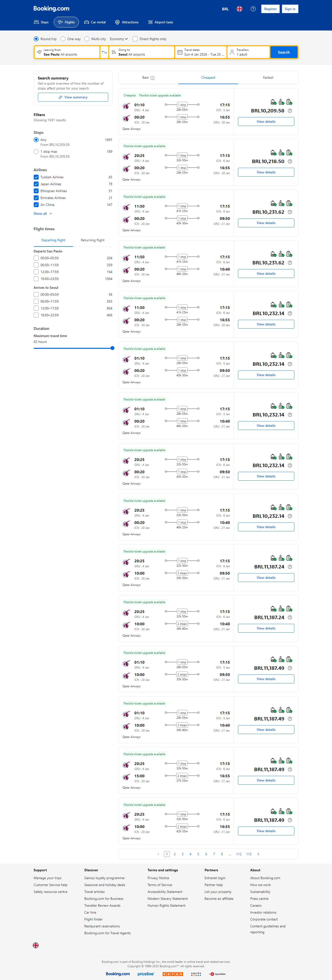Click the travel dates calendar icon
The width and height of the screenshot is (332, 980).
(180, 52)
